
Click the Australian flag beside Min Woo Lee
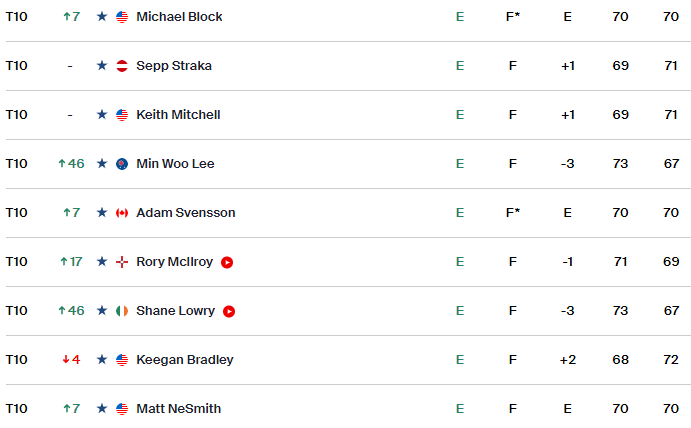tap(122, 164)
